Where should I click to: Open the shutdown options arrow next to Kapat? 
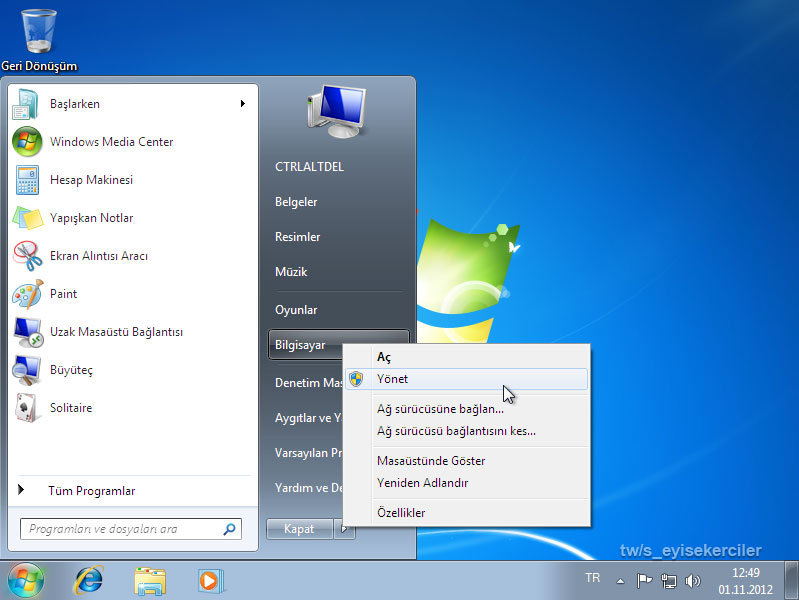[344, 529]
